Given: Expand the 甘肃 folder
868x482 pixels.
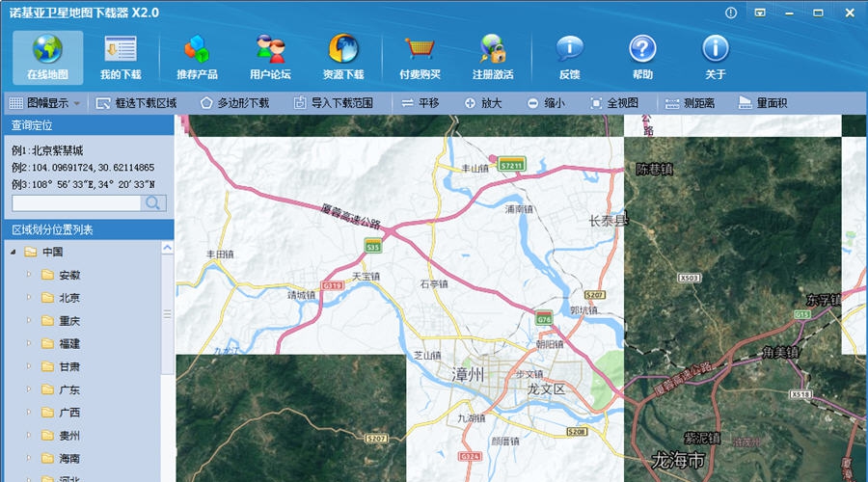Looking at the screenshot, I should click(29, 366).
